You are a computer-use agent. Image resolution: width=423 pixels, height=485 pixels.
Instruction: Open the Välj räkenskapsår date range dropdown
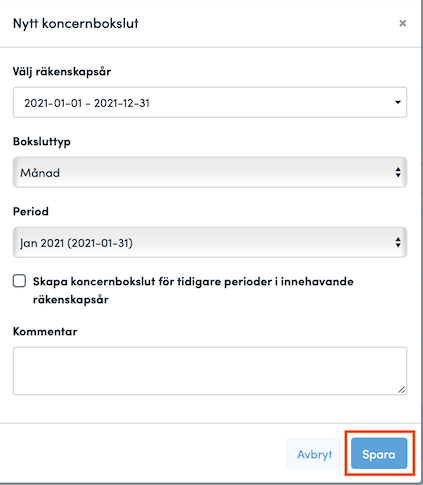[210, 102]
